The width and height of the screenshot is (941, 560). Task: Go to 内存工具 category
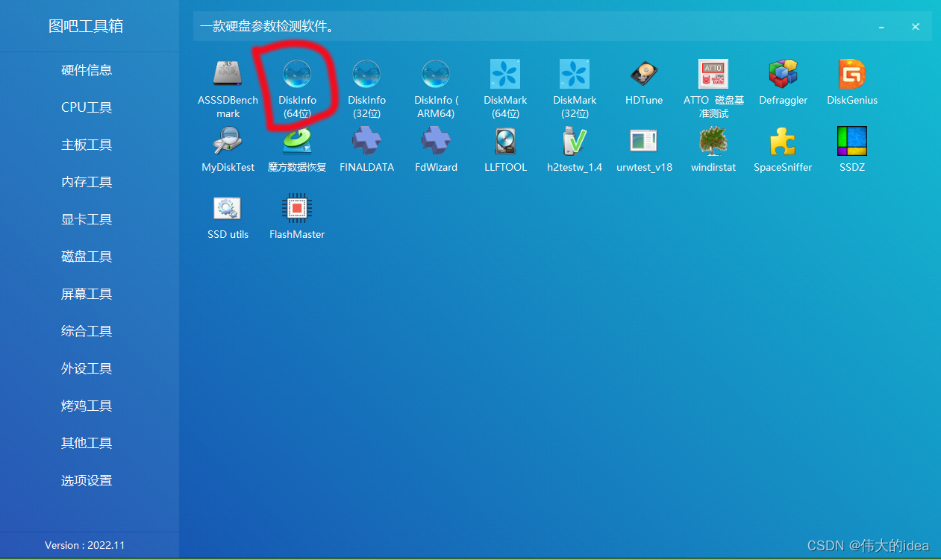(x=87, y=182)
